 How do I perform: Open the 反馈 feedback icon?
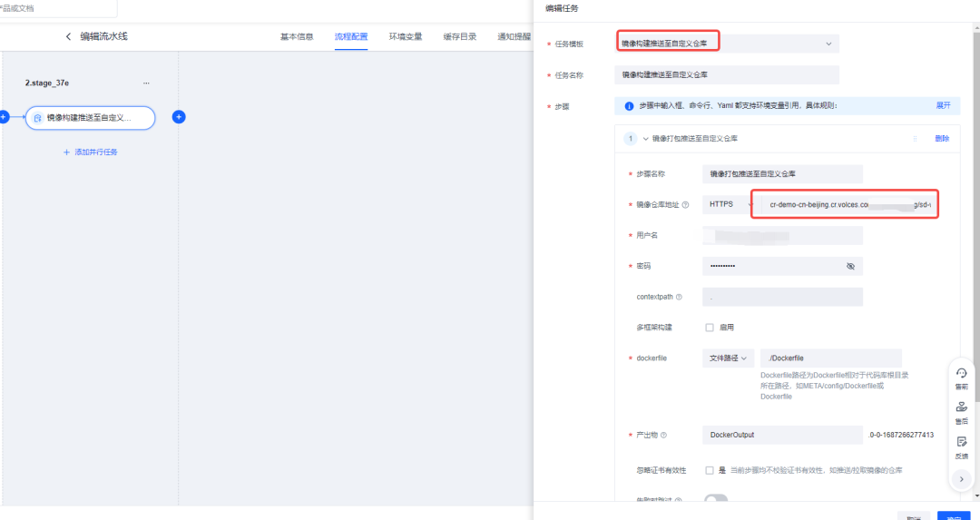click(961, 446)
